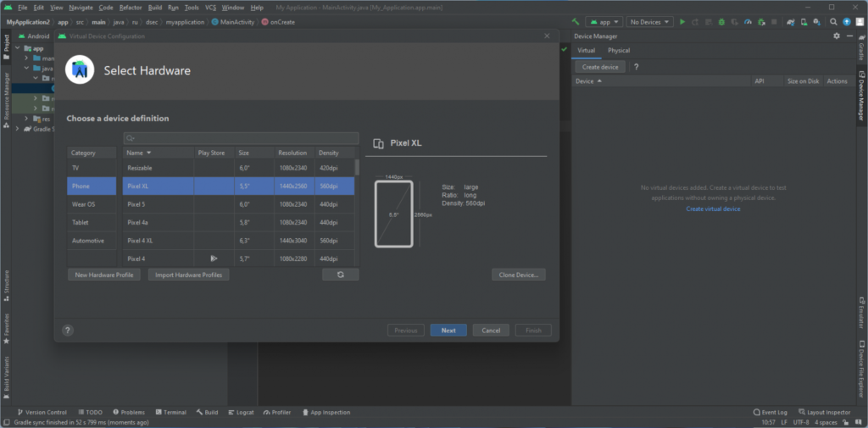868x428 pixels.
Task: Open Device File Explorer side panel
Action: click(861, 369)
